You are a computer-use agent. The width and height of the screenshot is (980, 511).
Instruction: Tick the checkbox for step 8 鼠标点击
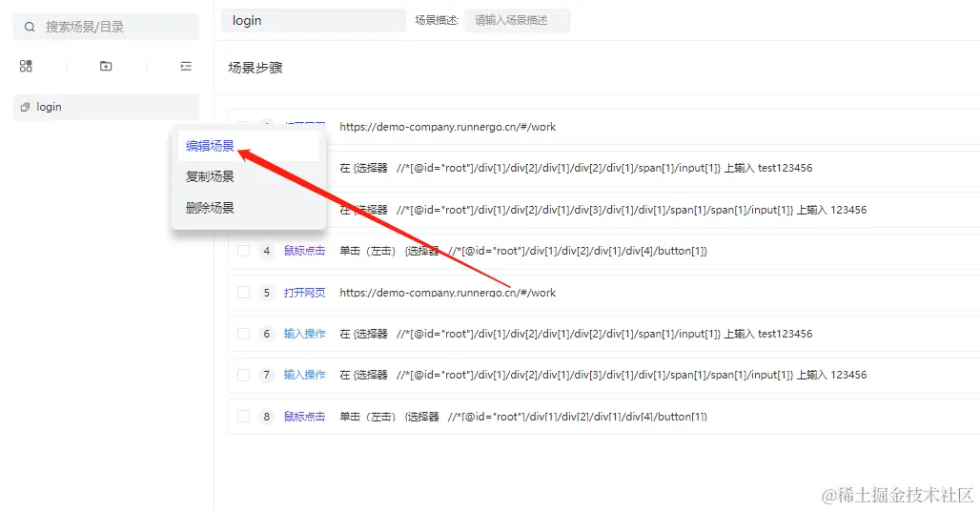click(x=244, y=417)
